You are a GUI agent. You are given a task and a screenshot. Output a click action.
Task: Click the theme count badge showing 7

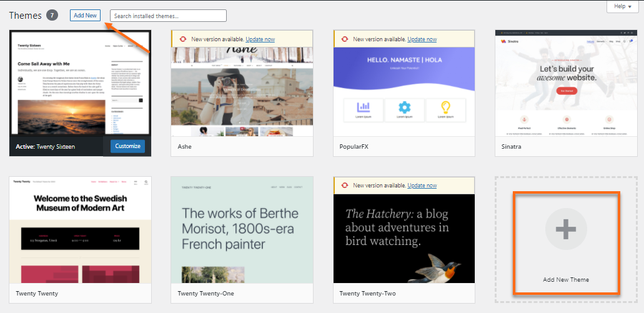[x=52, y=15]
